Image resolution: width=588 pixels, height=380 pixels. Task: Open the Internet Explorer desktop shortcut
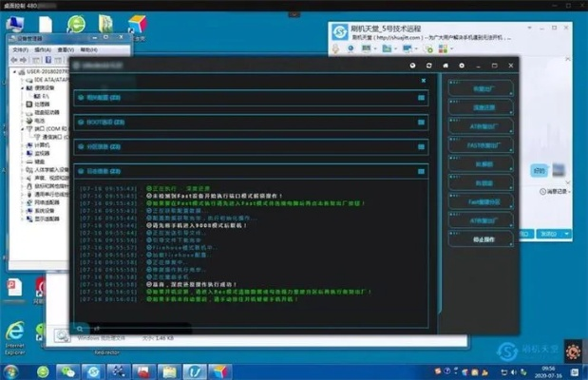[13, 330]
